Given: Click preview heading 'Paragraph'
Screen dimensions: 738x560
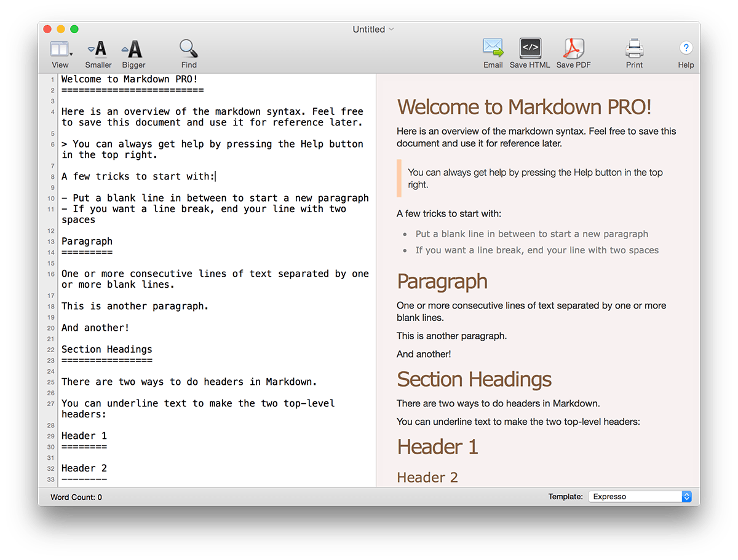Looking at the screenshot, I should (x=442, y=282).
